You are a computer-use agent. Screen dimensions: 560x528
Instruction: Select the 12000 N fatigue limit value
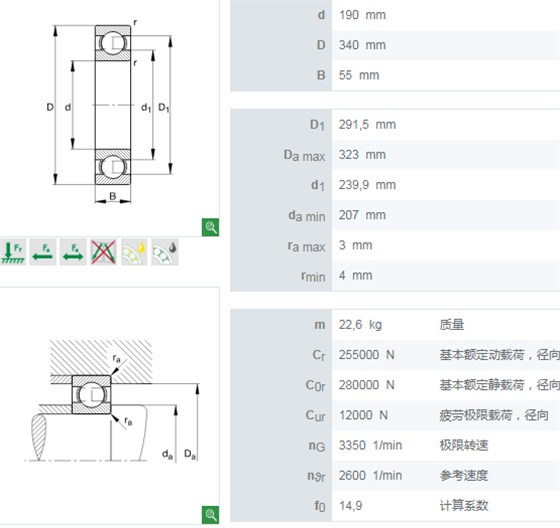pos(363,415)
